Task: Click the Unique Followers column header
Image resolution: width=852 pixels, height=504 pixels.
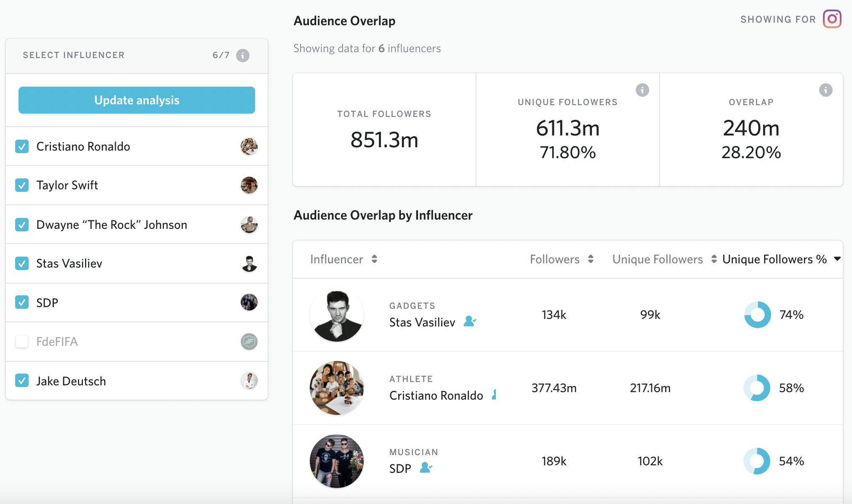Action: [x=658, y=259]
